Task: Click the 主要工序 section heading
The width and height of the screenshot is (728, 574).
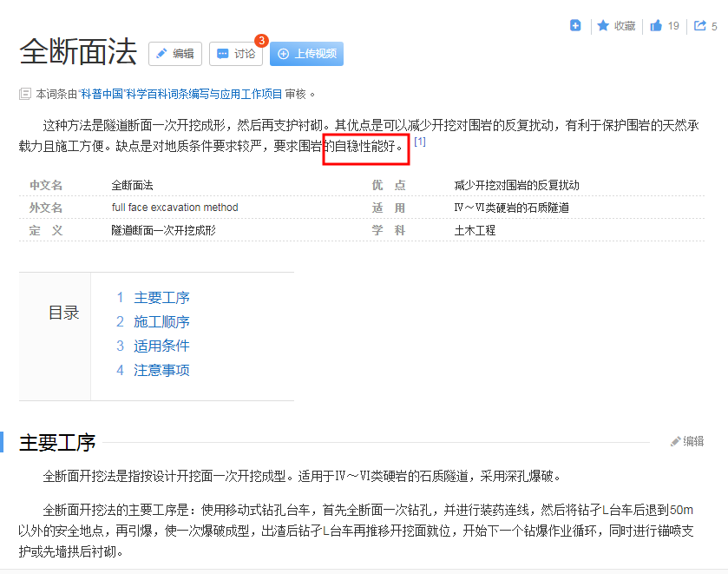Action: coord(57,442)
